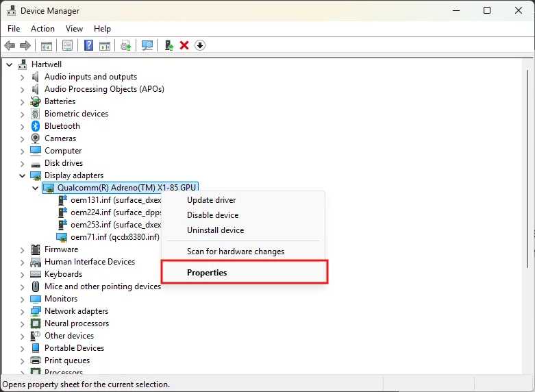Click the Help toolbar icon
The width and height of the screenshot is (535, 392).
[x=88, y=45]
